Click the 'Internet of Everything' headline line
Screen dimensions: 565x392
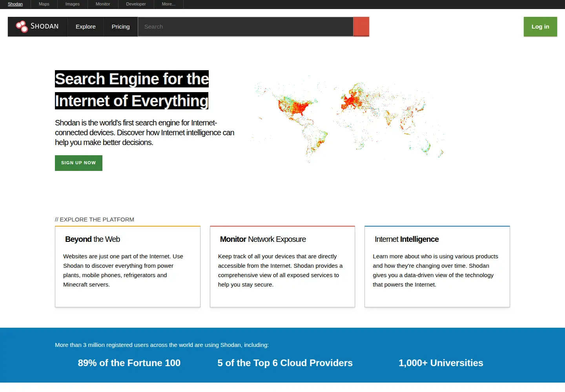(x=131, y=101)
